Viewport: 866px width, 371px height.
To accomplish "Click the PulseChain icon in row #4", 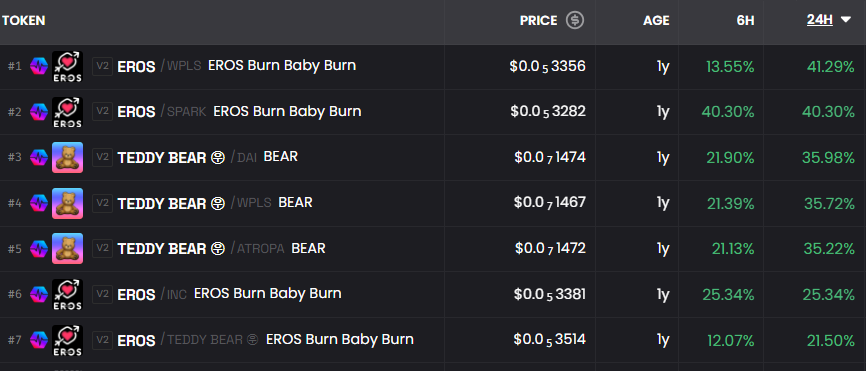I will point(39,203).
